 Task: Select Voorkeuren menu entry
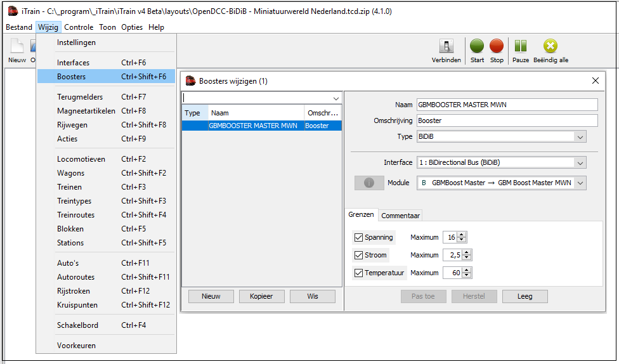[106, 346]
